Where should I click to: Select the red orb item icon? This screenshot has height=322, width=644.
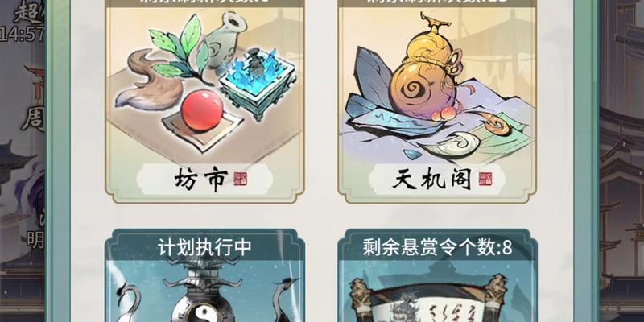tap(202, 109)
